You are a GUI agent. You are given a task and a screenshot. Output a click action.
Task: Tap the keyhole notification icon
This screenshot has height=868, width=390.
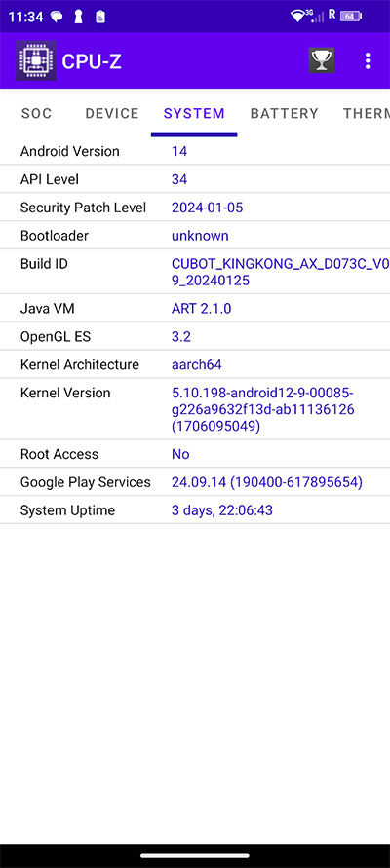pyautogui.click(x=78, y=17)
